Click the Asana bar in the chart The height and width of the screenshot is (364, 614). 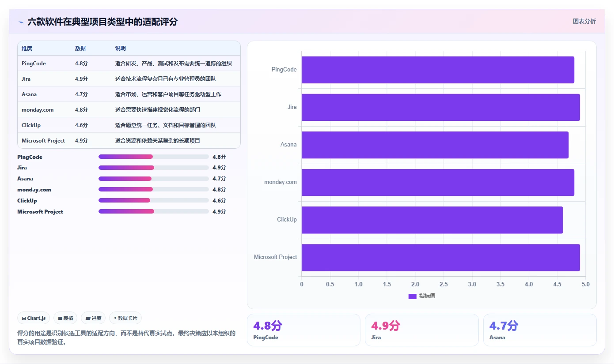435,145
